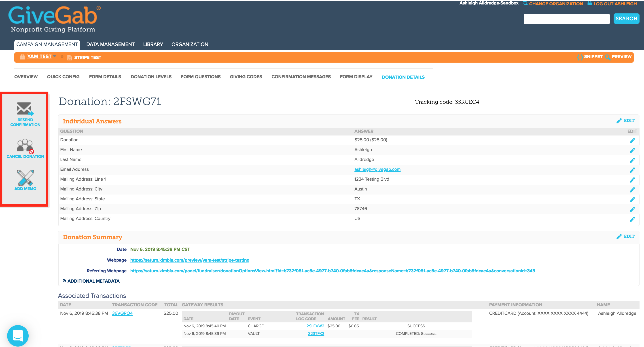Screen dimensions: 644x347
Task: Focus the header search field
Action: (x=566, y=19)
